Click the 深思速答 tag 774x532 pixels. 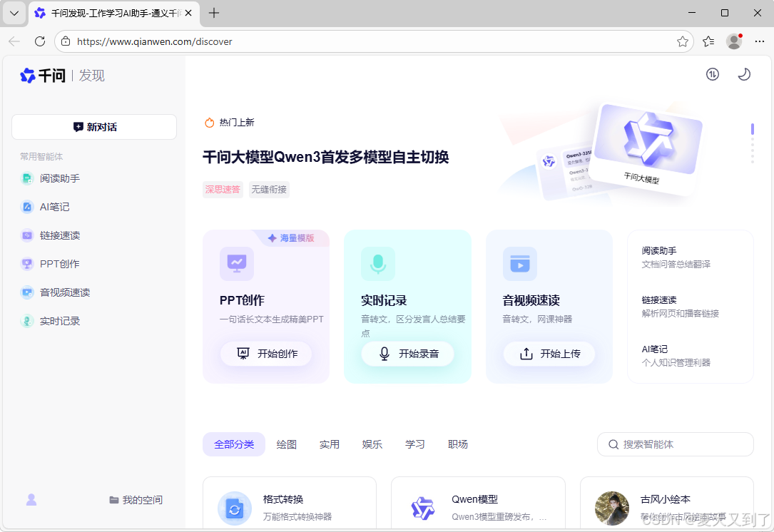coord(223,190)
